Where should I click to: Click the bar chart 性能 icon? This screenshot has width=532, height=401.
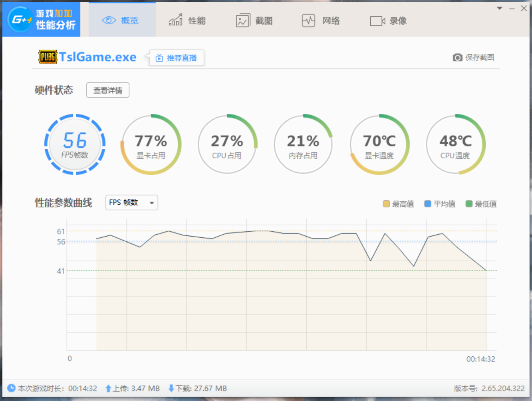point(175,20)
